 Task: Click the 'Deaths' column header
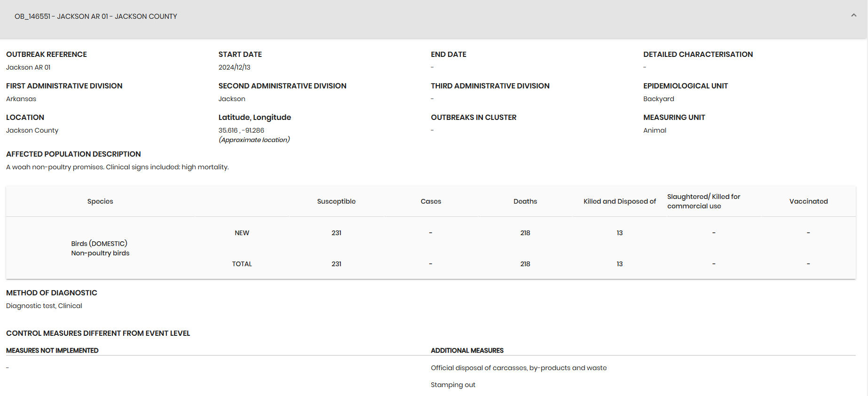point(525,201)
